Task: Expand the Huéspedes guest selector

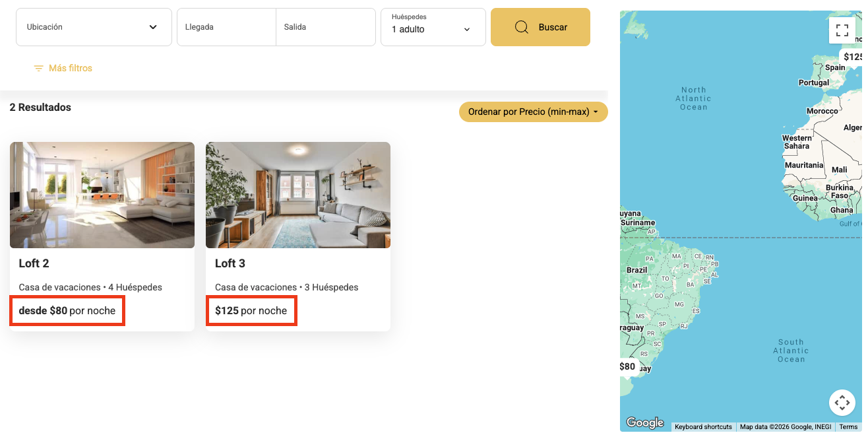Action: point(433,27)
